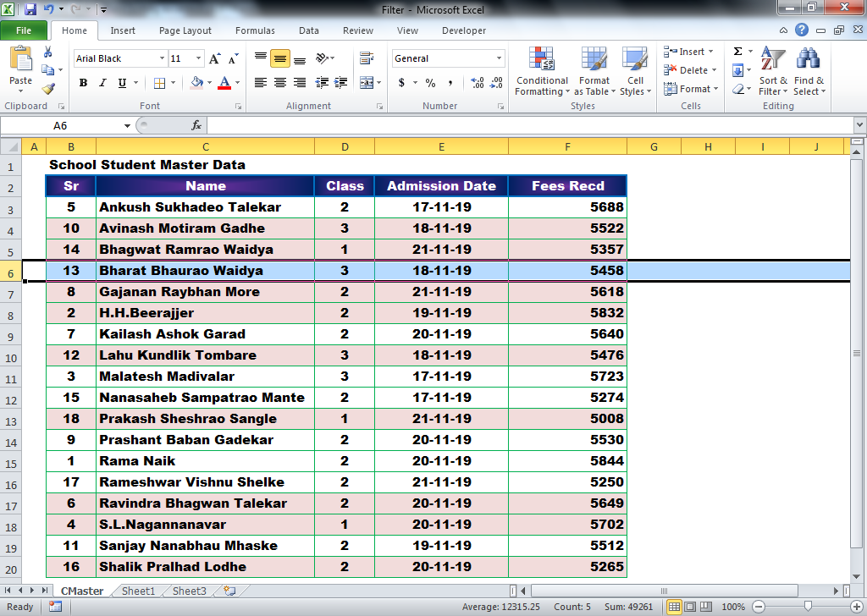Expand the Number Format dropdown showing General
The image size is (867, 616).
click(x=498, y=58)
